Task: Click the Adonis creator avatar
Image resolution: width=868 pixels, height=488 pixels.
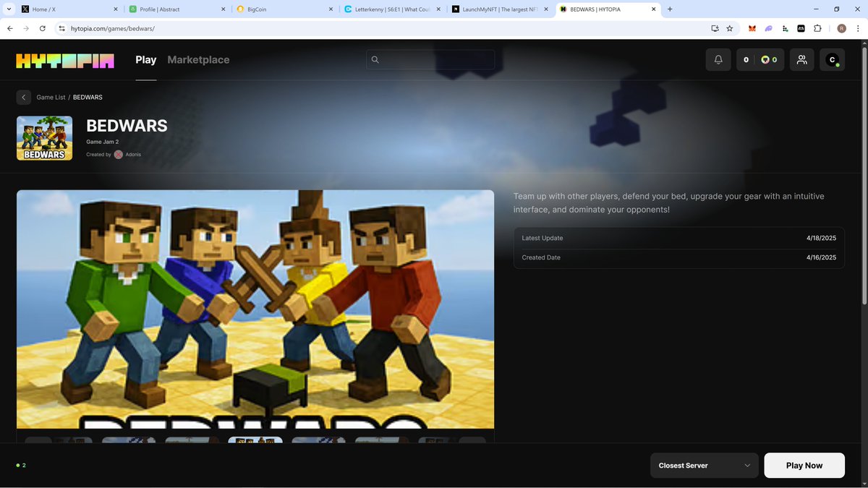Action: click(118, 155)
